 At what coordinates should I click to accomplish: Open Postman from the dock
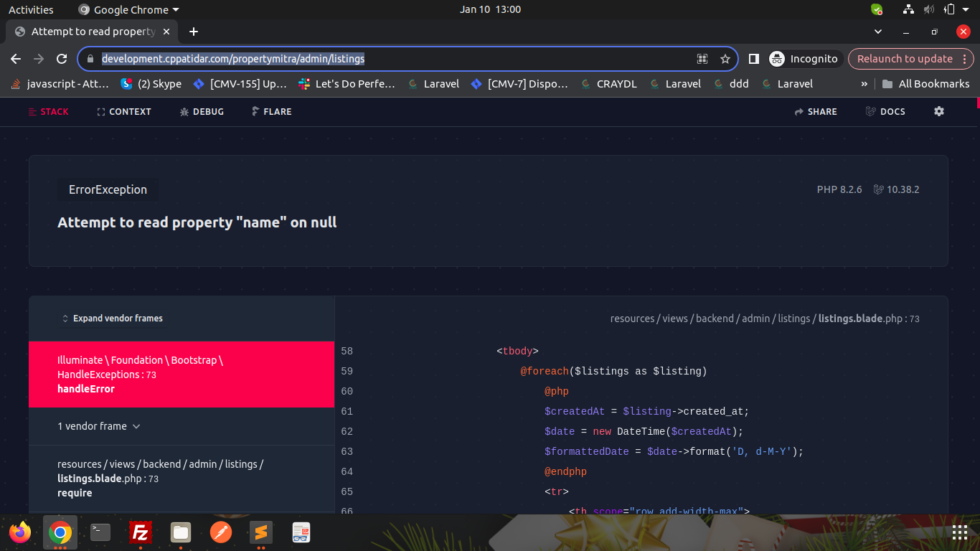221,532
